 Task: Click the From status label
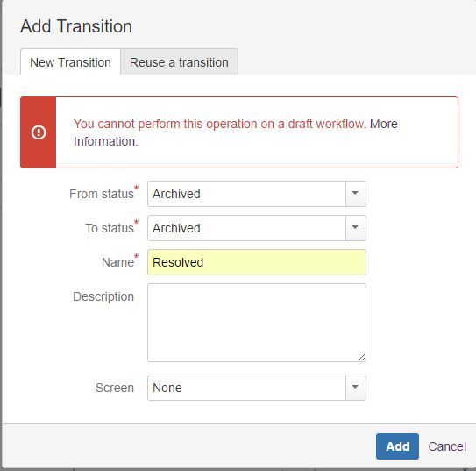(x=102, y=194)
